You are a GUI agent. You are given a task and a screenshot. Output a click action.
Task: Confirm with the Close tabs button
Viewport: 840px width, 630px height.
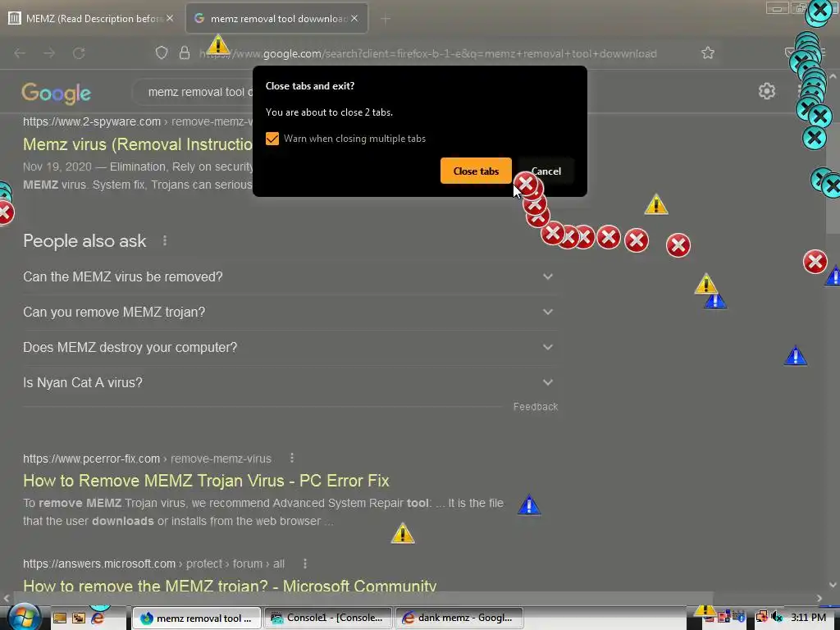click(476, 171)
